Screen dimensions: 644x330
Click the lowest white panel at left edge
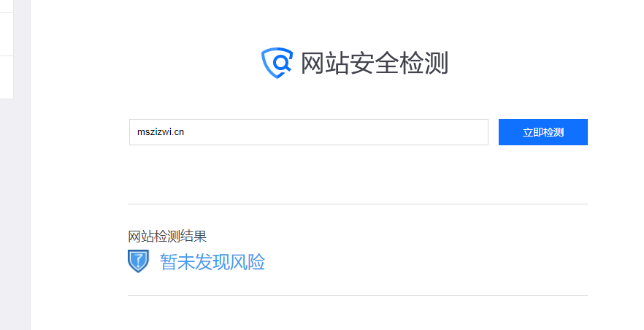click(7, 77)
